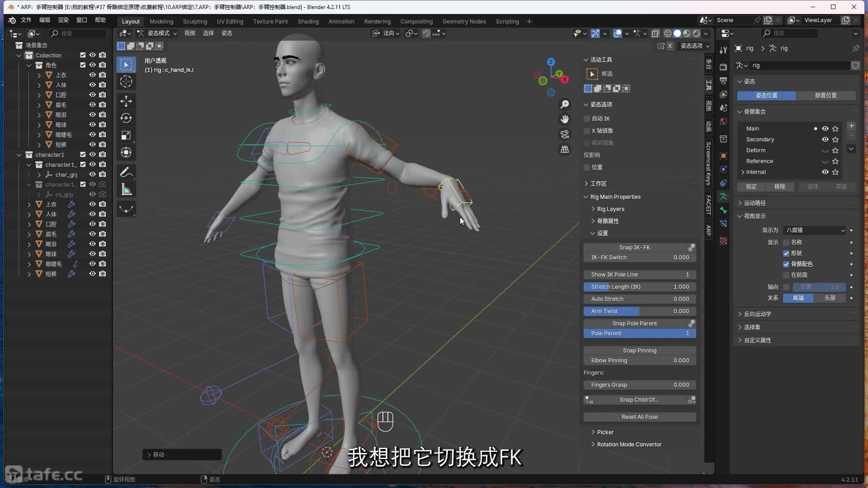Image resolution: width=868 pixels, height=488 pixels.
Task: Hide the Secondary bone collection
Action: [825, 140]
